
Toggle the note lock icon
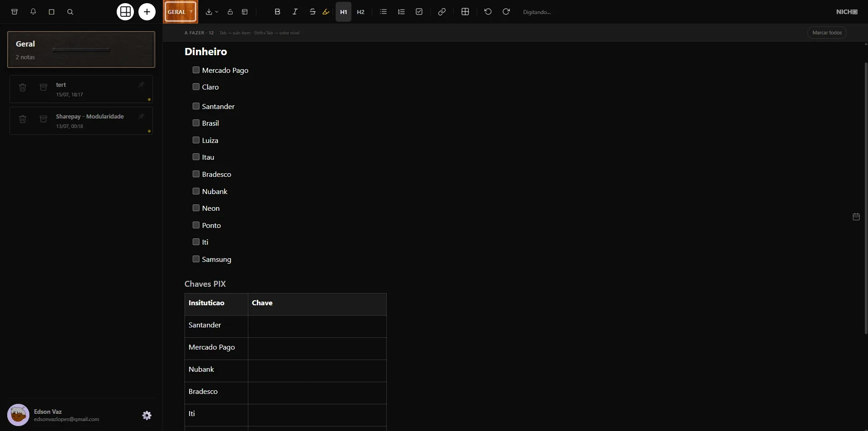click(x=230, y=12)
